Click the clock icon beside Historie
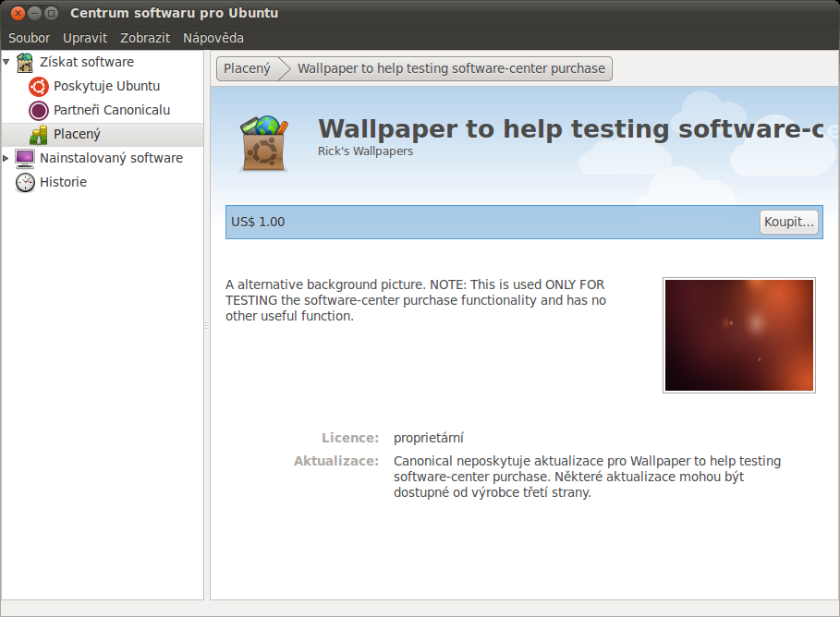Viewport: 840px width, 617px height. coord(25,182)
